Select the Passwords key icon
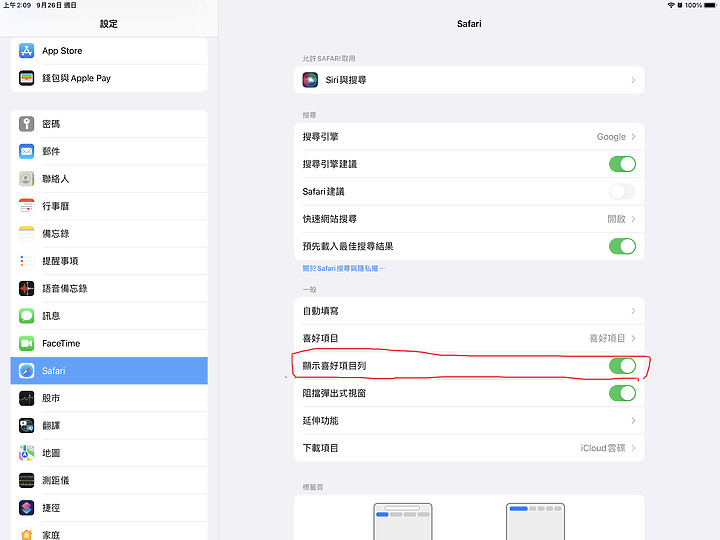This screenshot has width=720, height=540. pos(26,124)
